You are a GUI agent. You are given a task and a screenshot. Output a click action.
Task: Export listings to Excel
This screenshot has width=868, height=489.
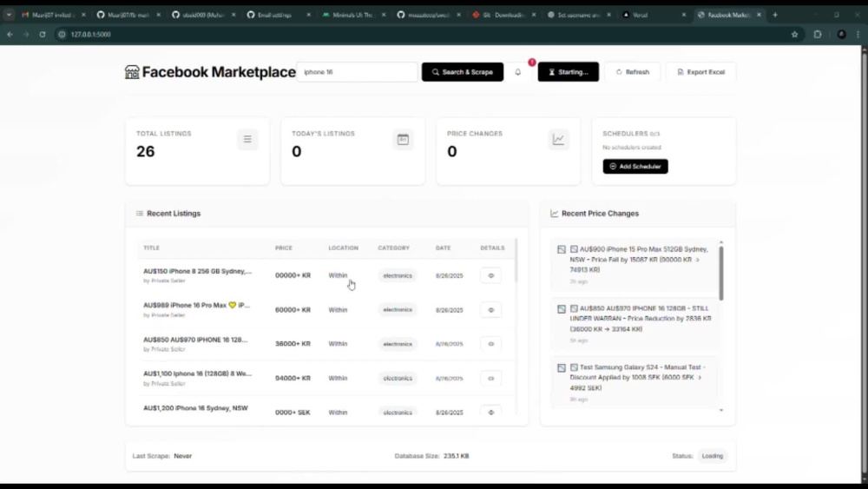tap(700, 72)
